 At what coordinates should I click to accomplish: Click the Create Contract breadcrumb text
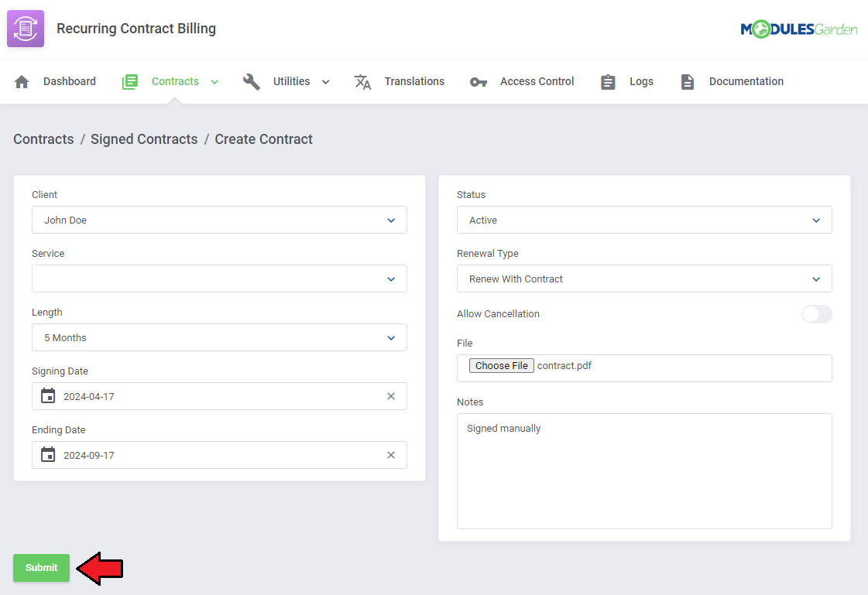(263, 138)
